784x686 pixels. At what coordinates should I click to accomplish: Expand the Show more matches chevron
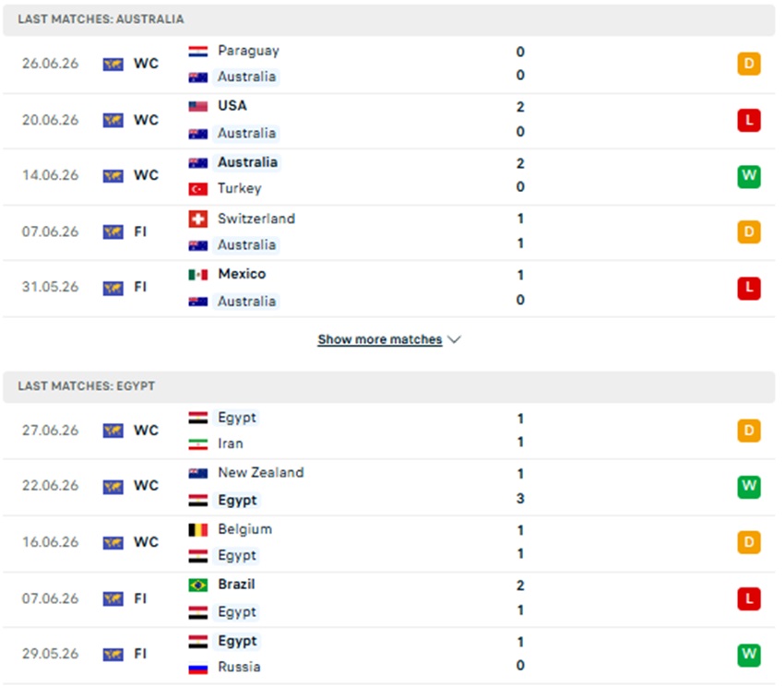(455, 339)
